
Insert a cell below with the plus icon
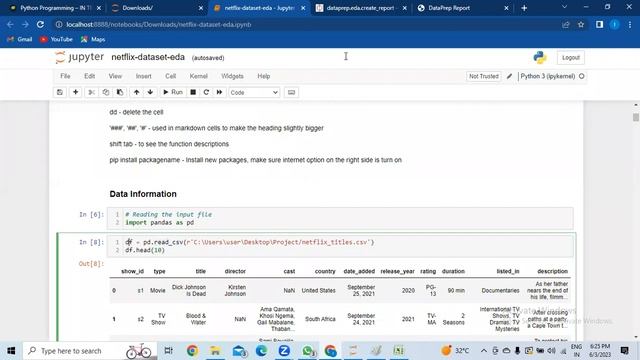pyautogui.click(x=76, y=92)
